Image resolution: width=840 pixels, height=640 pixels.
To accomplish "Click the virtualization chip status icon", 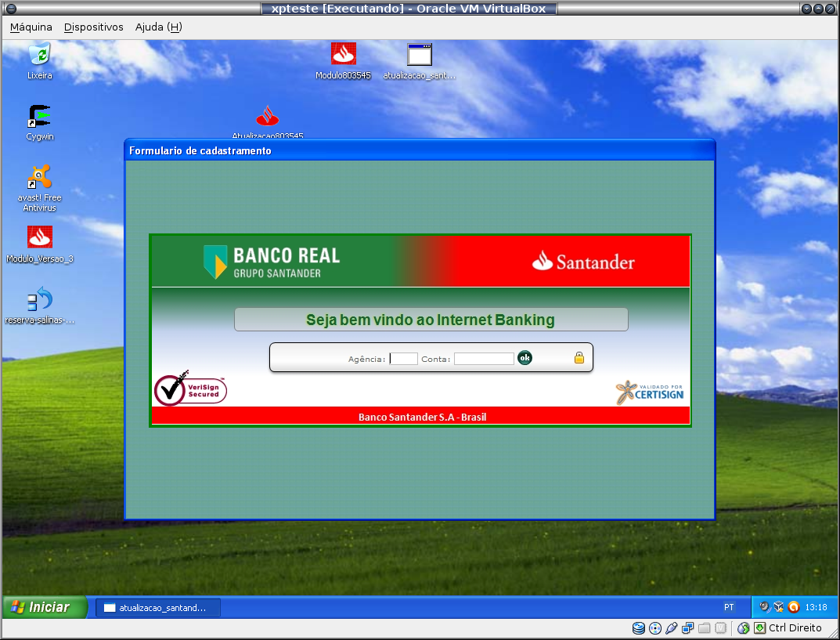I will coord(721,628).
